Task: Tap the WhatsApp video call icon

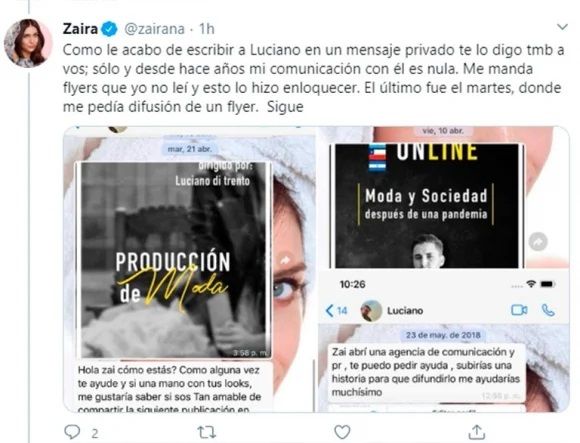Action: tap(519, 310)
